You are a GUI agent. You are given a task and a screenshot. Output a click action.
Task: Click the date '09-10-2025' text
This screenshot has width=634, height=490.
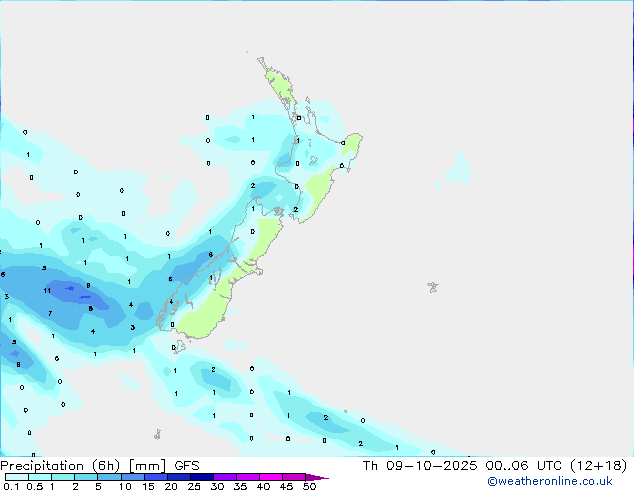pyautogui.click(x=431, y=466)
